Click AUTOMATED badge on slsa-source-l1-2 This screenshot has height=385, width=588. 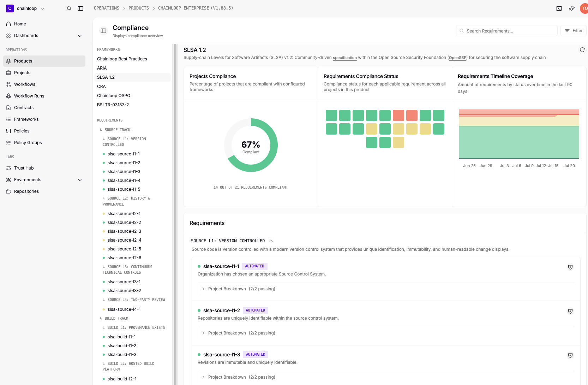click(x=256, y=310)
